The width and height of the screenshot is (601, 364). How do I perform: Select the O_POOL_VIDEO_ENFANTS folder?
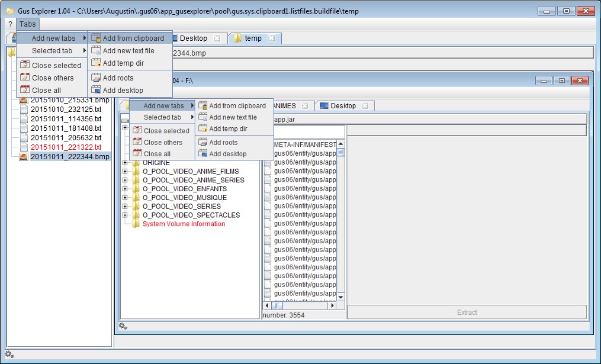[184, 189]
